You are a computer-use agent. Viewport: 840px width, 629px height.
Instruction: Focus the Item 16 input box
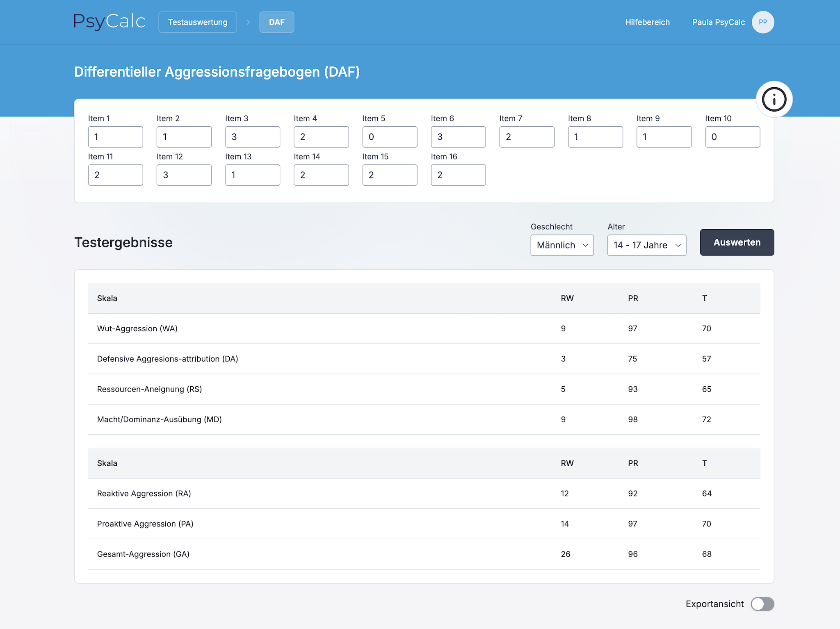pos(458,175)
